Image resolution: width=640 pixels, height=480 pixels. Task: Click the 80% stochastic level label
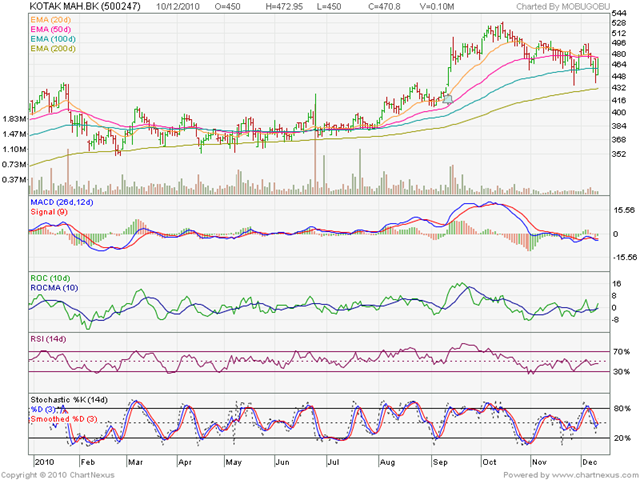coord(622,409)
